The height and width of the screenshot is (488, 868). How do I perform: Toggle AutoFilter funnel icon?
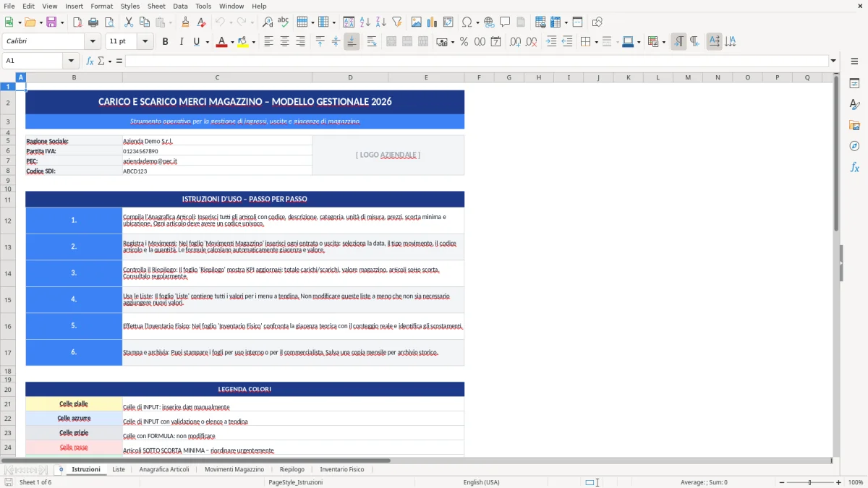pyautogui.click(x=396, y=22)
